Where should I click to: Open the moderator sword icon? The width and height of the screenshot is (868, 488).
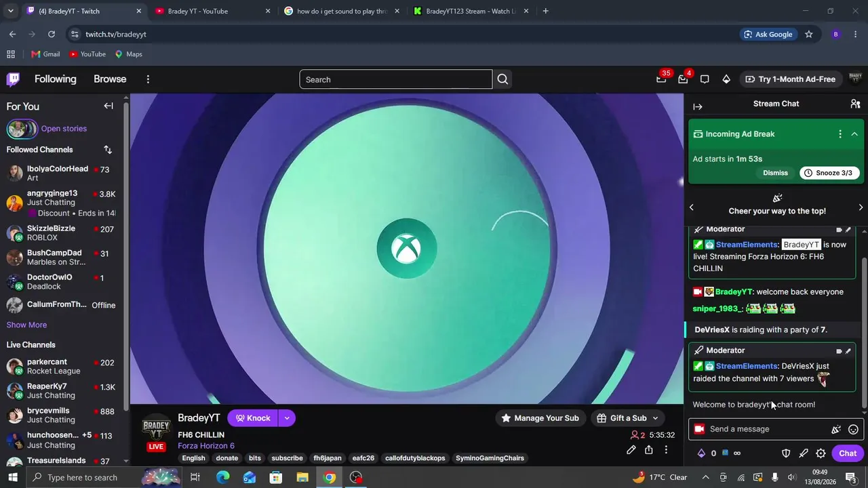point(804,453)
